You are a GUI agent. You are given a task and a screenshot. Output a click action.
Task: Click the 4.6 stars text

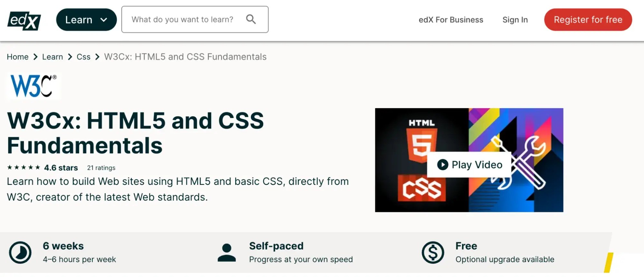pos(61,168)
